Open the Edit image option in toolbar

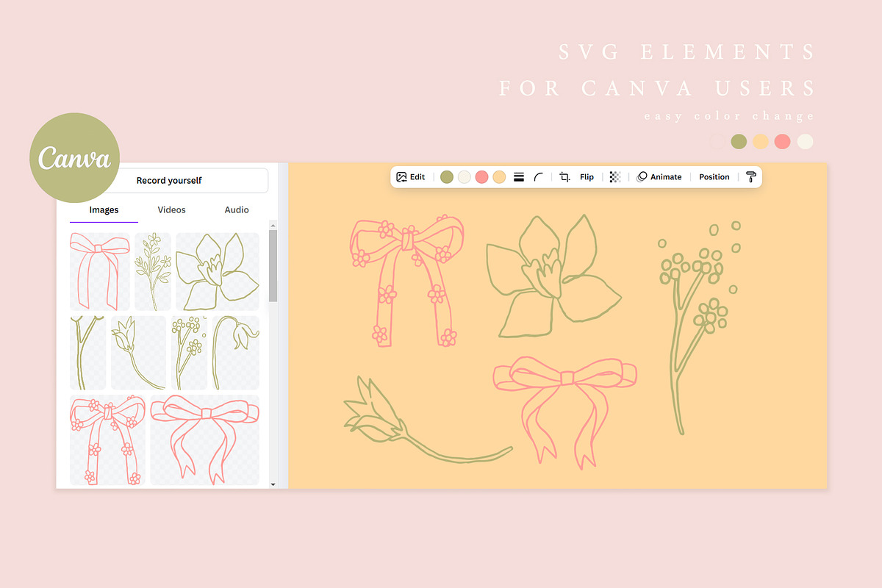tap(411, 177)
